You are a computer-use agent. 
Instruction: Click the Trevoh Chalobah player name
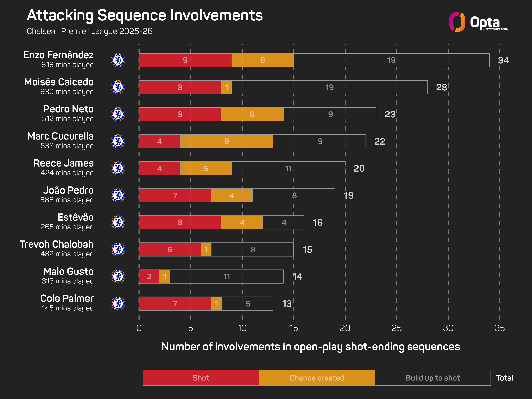57,244
